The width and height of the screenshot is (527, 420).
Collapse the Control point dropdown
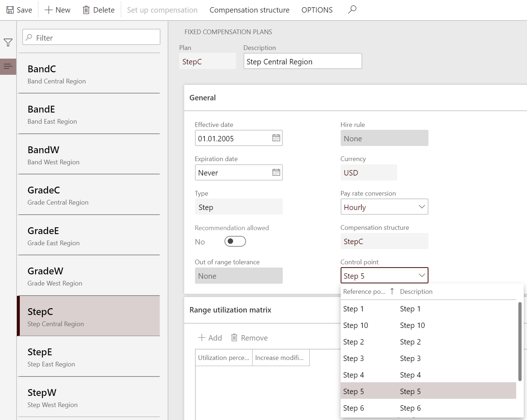tap(422, 275)
